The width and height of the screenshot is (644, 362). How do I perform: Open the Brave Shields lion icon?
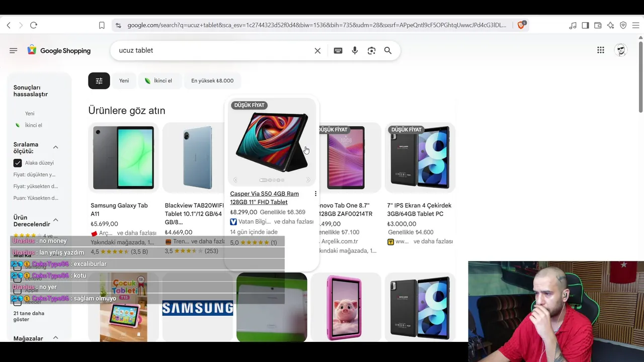(521, 25)
